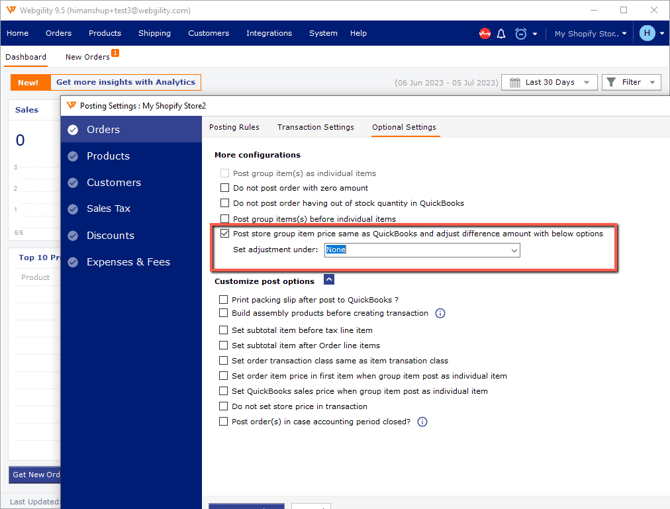Expand the Last 30 Days date range
Image resolution: width=670 pixels, height=509 pixels.
click(x=549, y=82)
